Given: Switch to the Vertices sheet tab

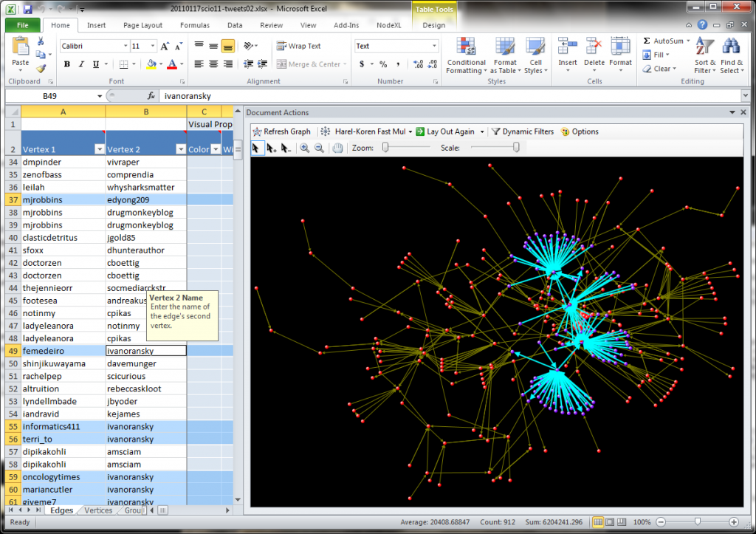Looking at the screenshot, I should click(98, 510).
